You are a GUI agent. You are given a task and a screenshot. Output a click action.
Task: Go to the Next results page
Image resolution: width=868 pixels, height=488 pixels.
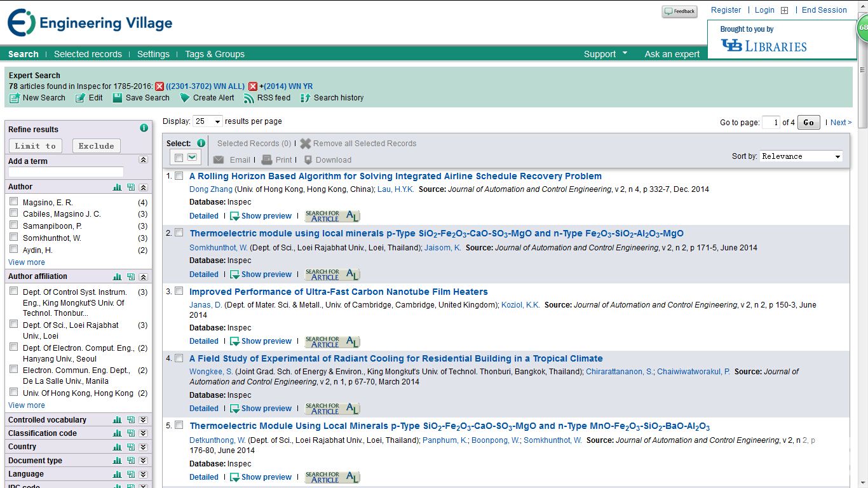click(841, 123)
